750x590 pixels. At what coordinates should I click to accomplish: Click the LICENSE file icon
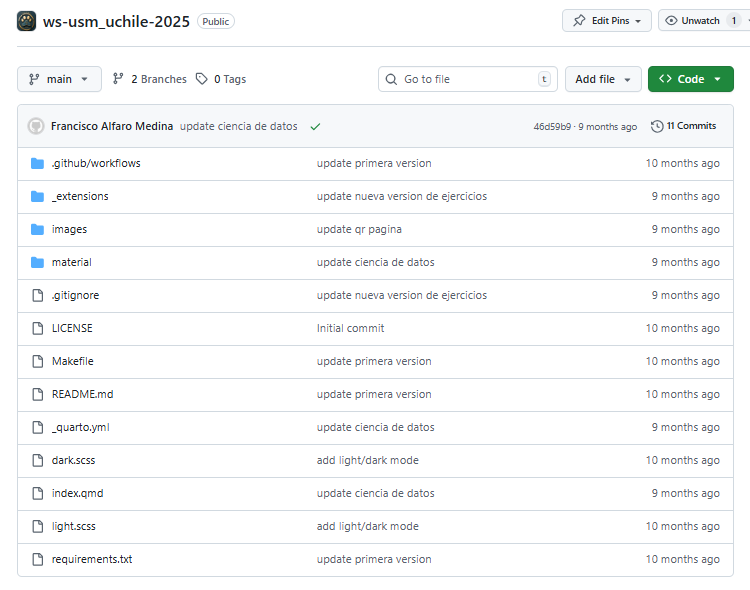click(x=37, y=328)
